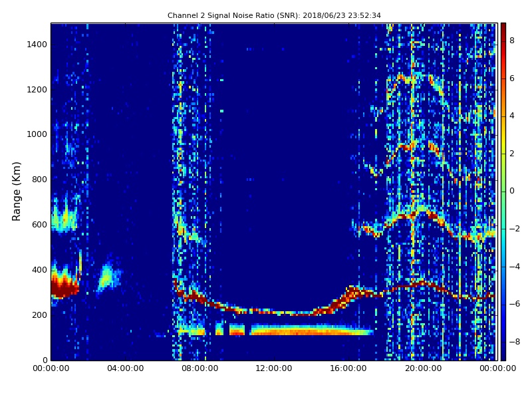
Task: Click the 08:00:00 time axis label
Action: 200,368
